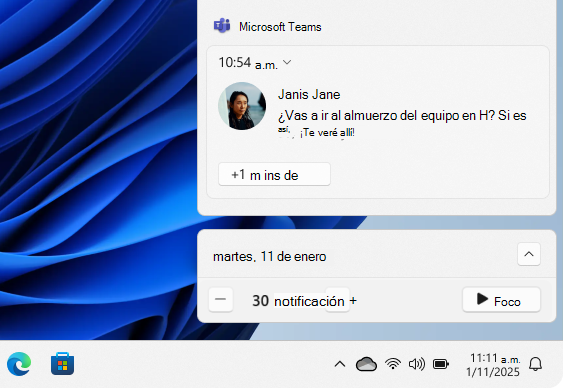Start a session with Foco button
The image size is (564, 388).
pos(501,300)
